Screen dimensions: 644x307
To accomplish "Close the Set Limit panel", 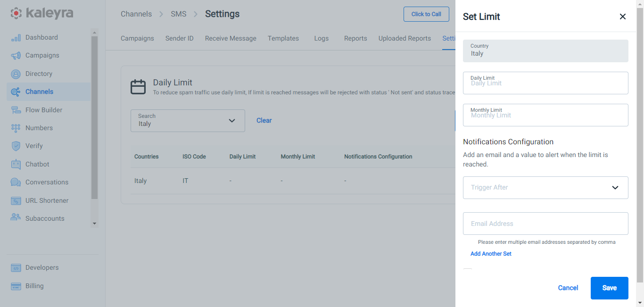I will pyautogui.click(x=623, y=17).
